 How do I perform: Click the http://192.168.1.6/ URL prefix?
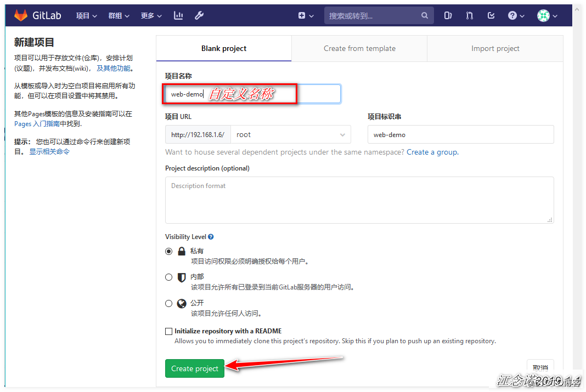pyautogui.click(x=198, y=134)
